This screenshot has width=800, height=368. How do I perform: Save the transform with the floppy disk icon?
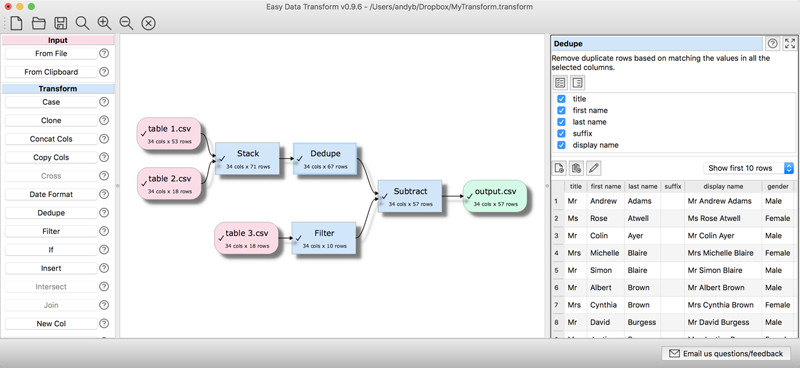click(61, 23)
